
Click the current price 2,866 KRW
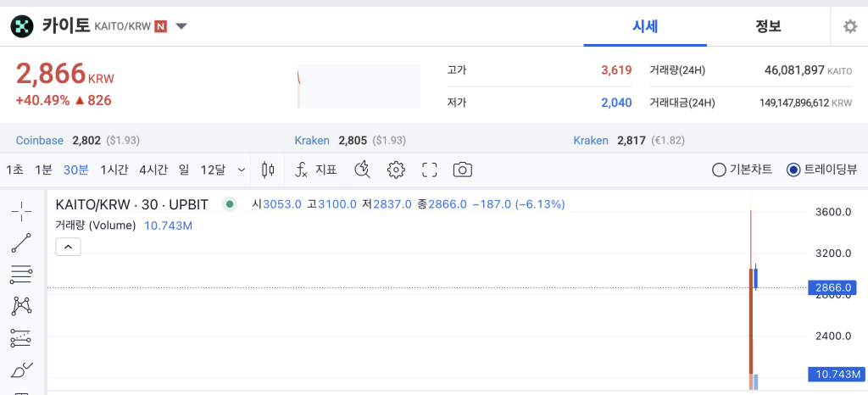(x=64, y=74)
